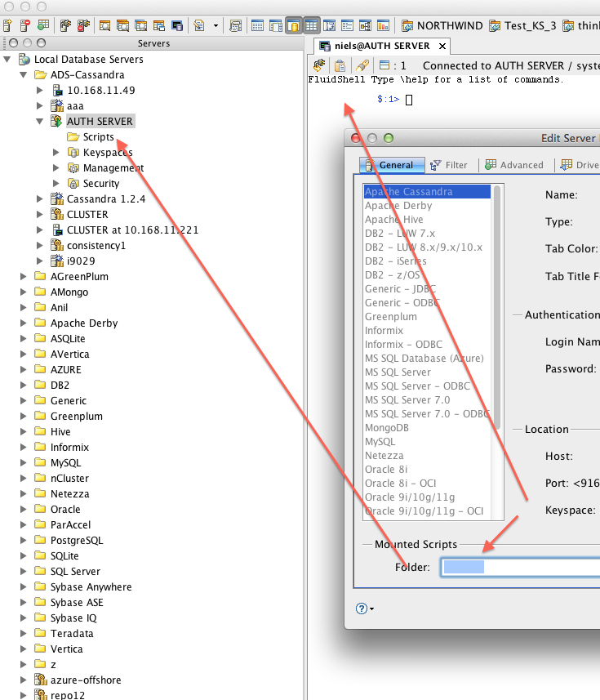Click the brush clear icon in shell toolbar

[362, 65]
